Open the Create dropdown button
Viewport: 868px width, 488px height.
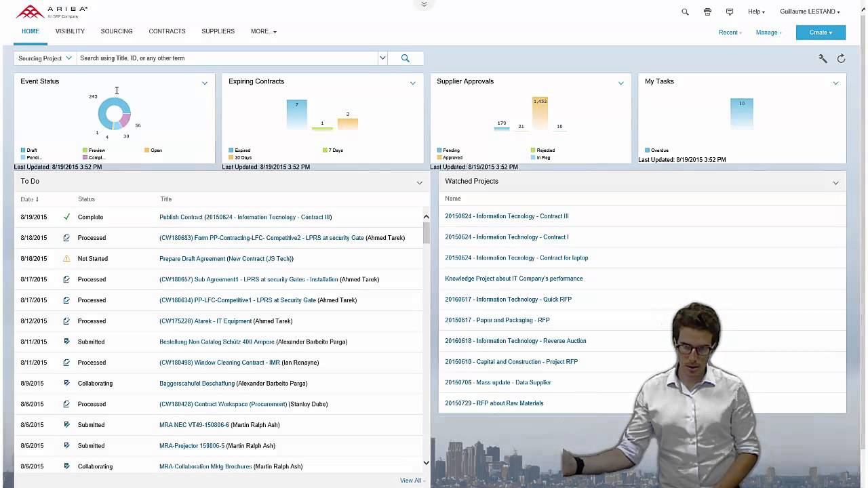821,33
